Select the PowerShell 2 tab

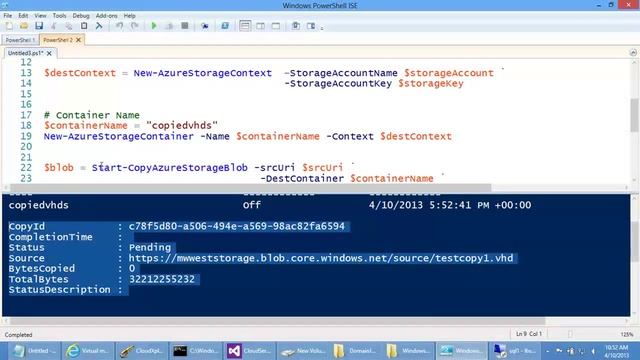pyautogui.click(x=58, y=40)
